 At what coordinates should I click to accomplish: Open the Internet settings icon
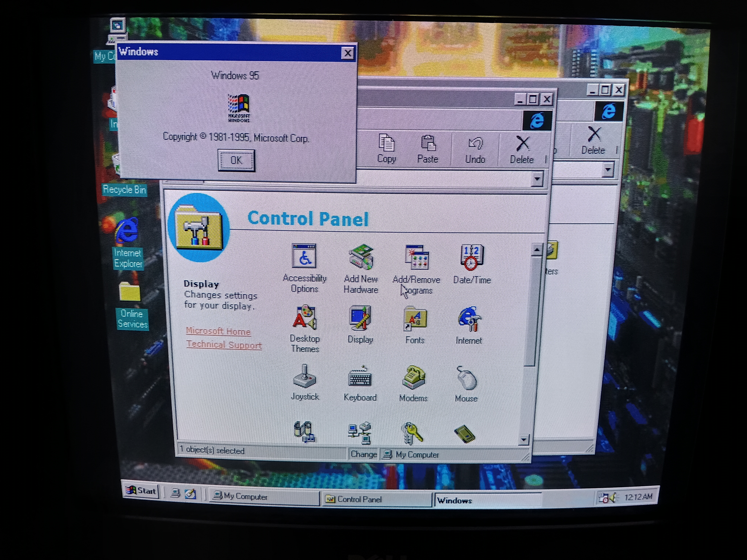click(x=469, y=319)
